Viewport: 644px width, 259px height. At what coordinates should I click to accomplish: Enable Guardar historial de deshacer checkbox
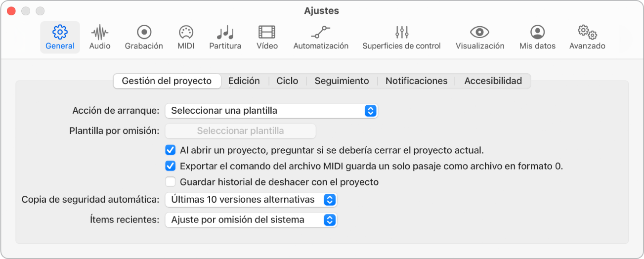[x=171, y=182]
